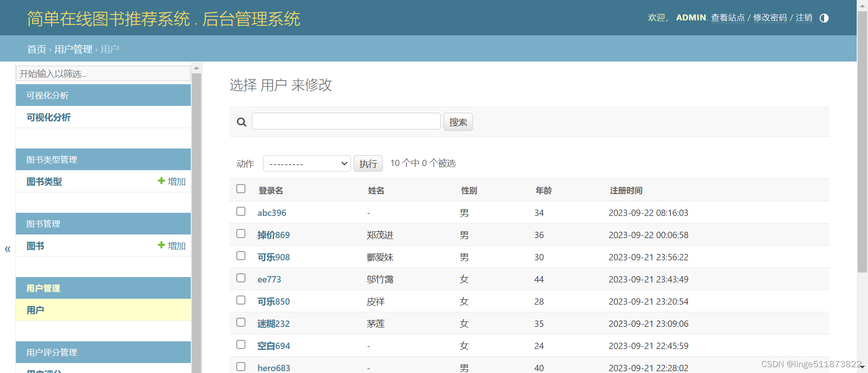The width and height of the screenshot is (868, 373).
Task: Check the box for 可乐908
Action: 241,256
